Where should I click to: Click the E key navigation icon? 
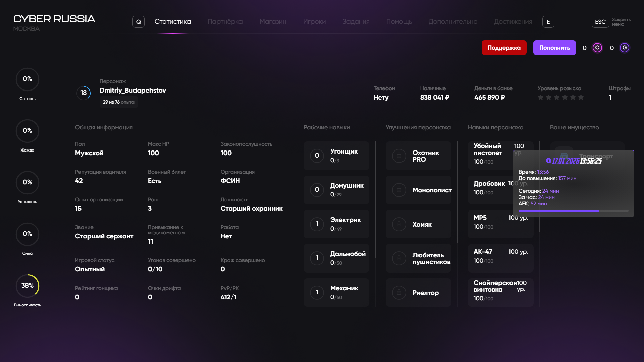548,22
